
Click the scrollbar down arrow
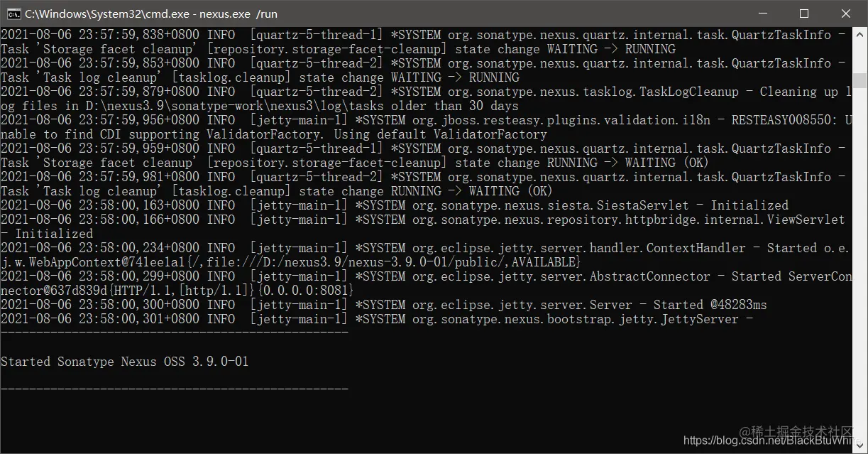860,447
